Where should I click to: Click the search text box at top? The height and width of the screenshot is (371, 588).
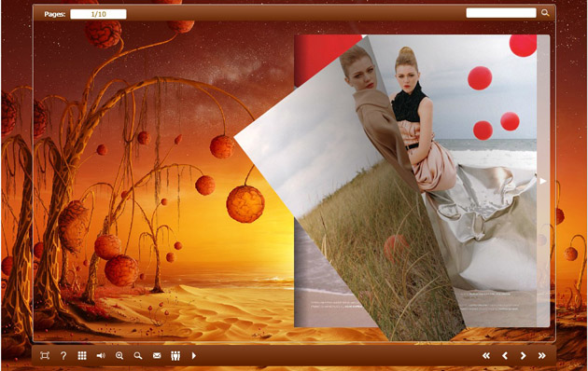pyautogui.click(x=501, y=13)
